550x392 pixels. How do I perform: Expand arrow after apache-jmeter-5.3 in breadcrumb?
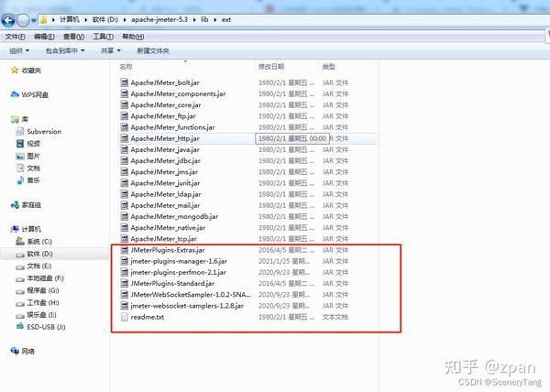194,20
